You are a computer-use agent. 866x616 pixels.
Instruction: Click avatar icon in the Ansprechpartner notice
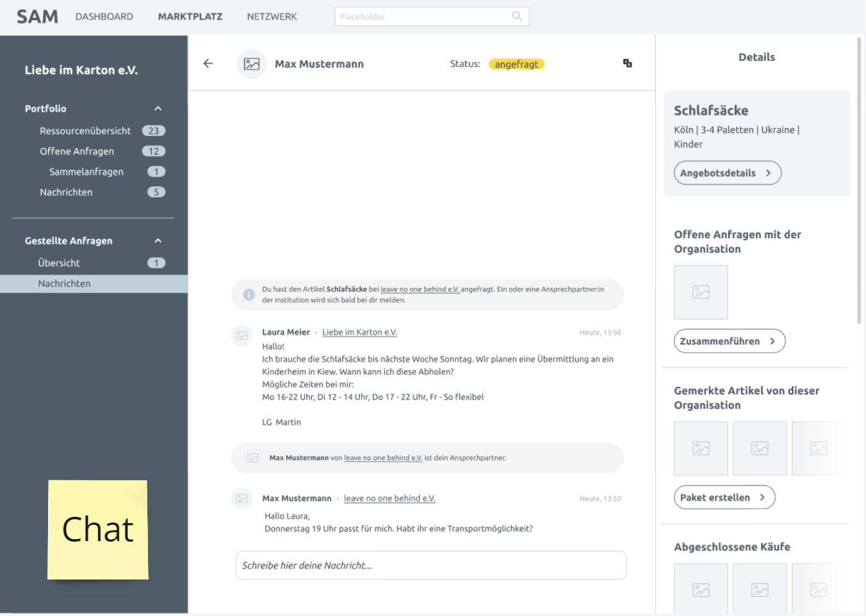[252, 458]
